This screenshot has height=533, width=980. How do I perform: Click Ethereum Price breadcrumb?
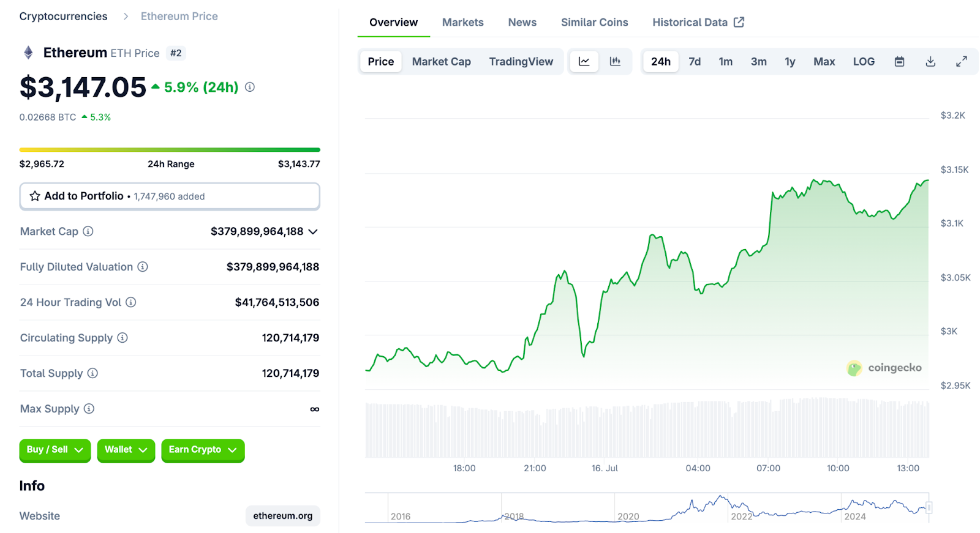coord(179,17)
